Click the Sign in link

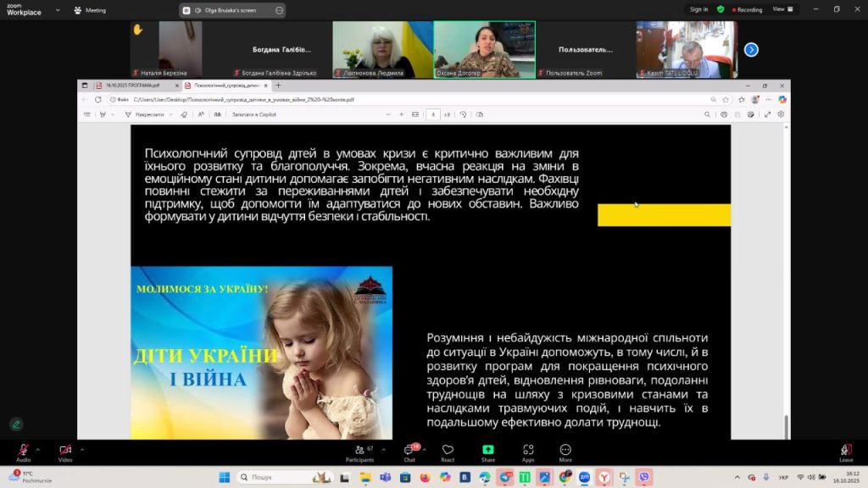pos(698,9)
